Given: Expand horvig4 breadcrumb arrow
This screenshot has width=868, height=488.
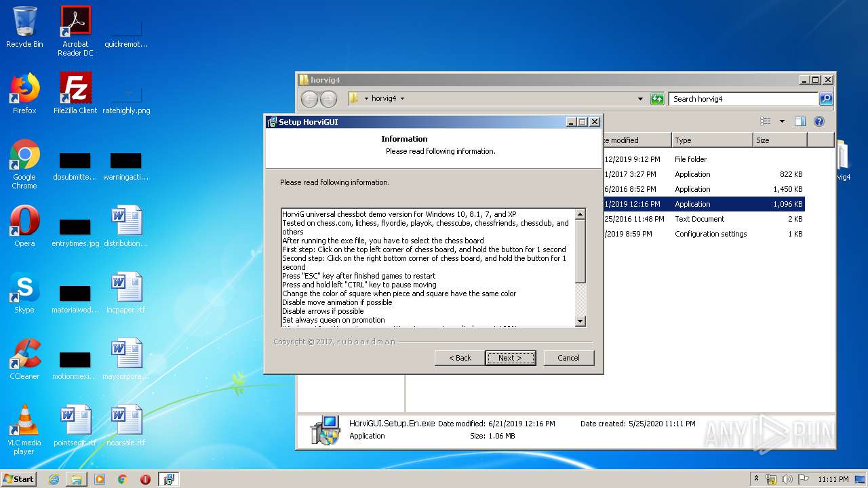Looking at the screenshot, I should (x=402, y=99).
